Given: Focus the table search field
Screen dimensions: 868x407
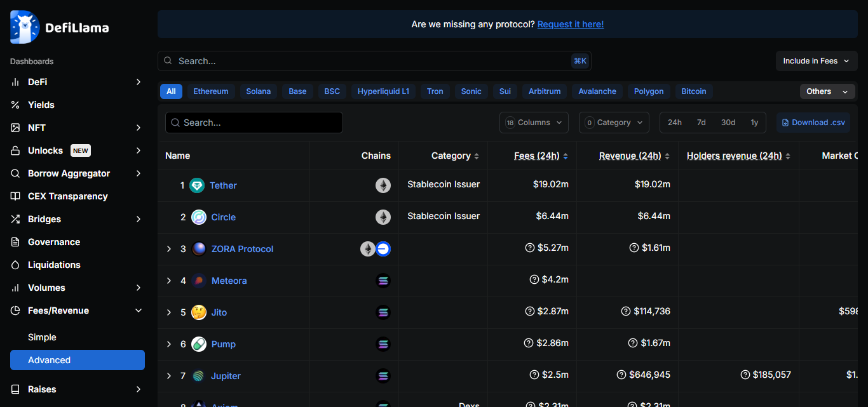Looking at the screenshot, I should point(254,123).
